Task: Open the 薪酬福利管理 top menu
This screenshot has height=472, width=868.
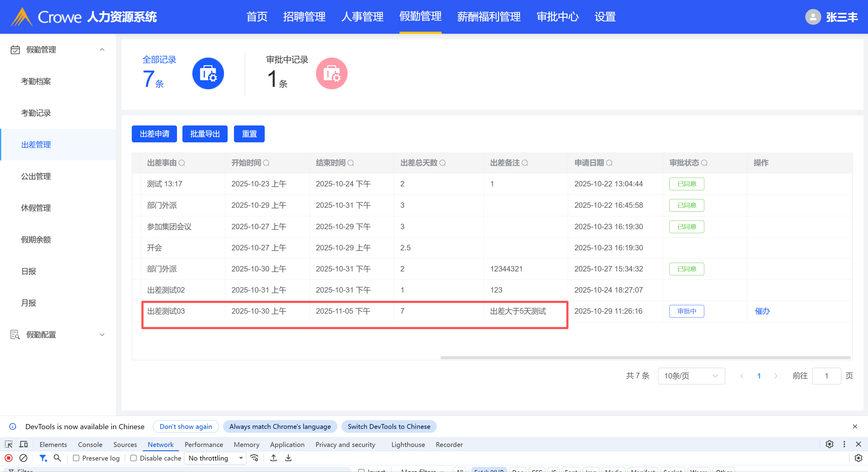Action: (489, 17)
